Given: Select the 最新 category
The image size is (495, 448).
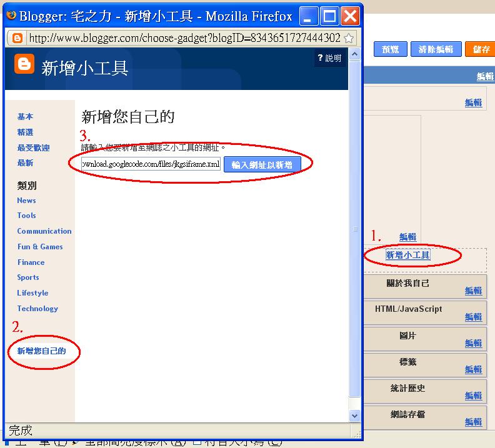Looking at the screenshot, I should tap(25, 163).
